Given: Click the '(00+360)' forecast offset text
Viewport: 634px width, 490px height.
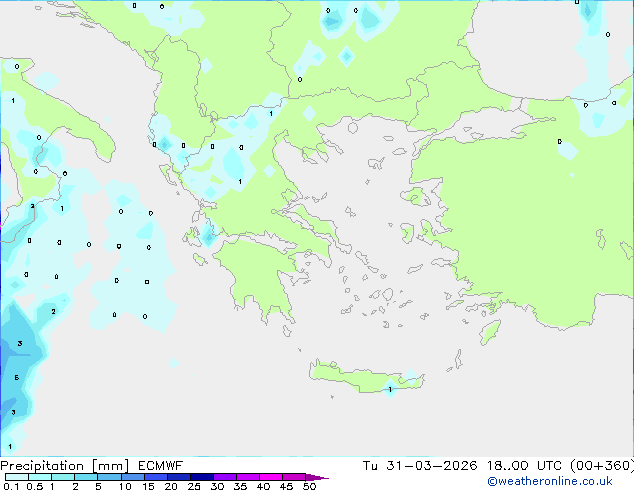Looking at the screenshot, I should point(602,466).
